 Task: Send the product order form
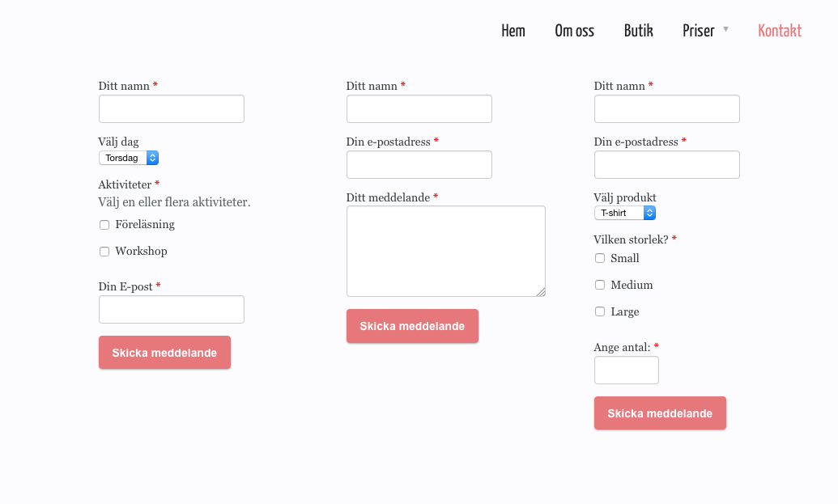[660, 413]
